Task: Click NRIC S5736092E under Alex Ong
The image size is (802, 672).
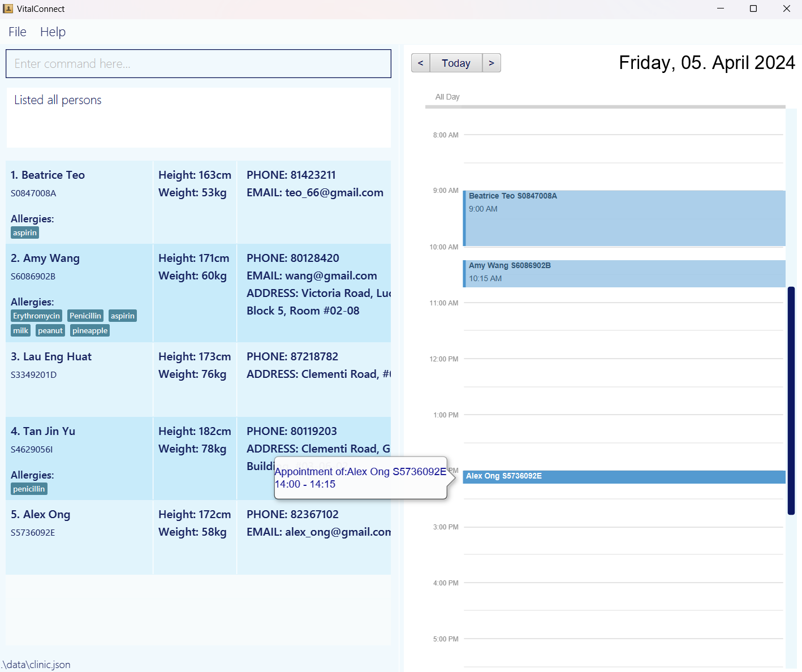Action: tap(33, 533)
